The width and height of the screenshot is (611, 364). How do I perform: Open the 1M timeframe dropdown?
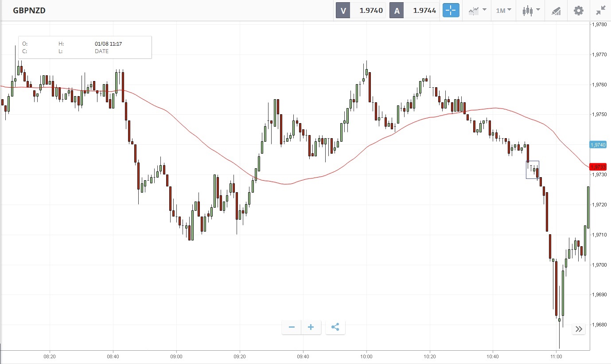[503, 11]
